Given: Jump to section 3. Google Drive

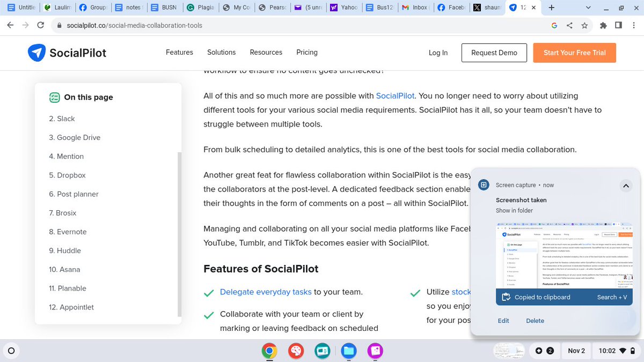Looking at the screenshot, I should tap(75, 137).
